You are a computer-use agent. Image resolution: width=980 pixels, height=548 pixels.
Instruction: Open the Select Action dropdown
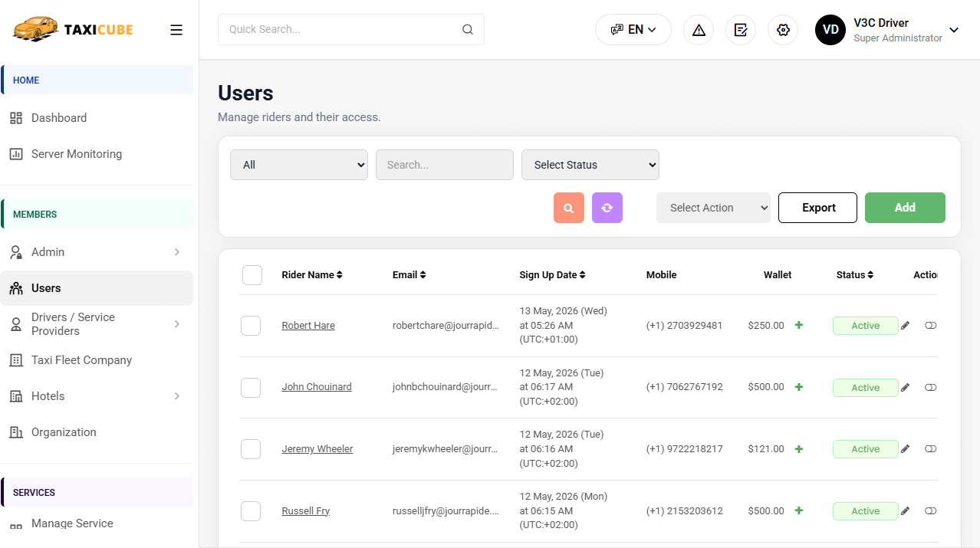coord(713,208)
